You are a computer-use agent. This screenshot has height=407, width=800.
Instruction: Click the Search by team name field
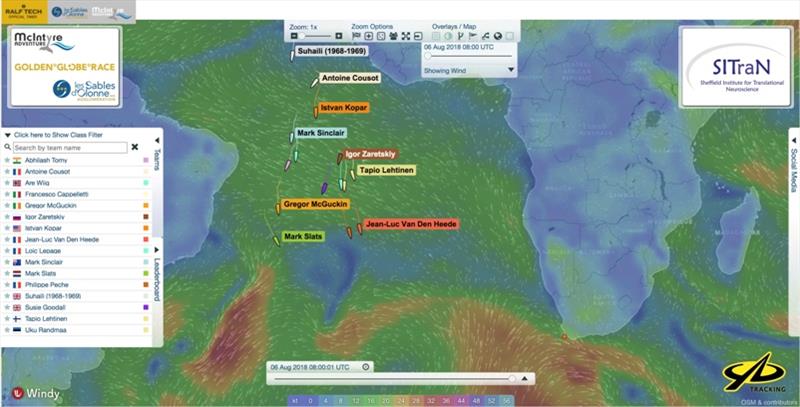point(70,147)
